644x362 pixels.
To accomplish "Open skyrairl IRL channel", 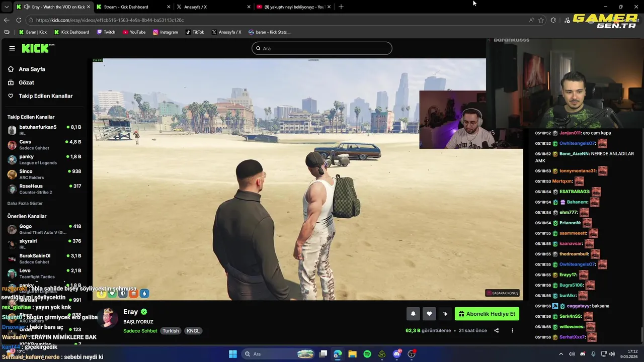I will coord(44,244).
